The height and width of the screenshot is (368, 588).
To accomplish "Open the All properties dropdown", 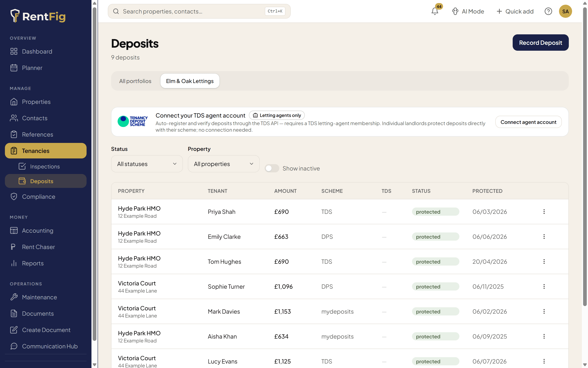I will tap(224, 164).
